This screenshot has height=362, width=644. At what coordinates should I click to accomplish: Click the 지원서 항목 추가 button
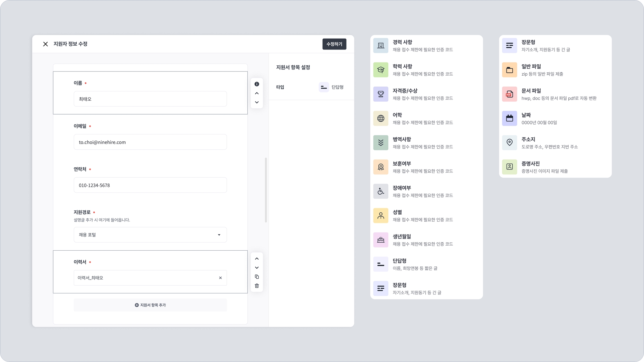pyautogui.click(x=150, y=305)
